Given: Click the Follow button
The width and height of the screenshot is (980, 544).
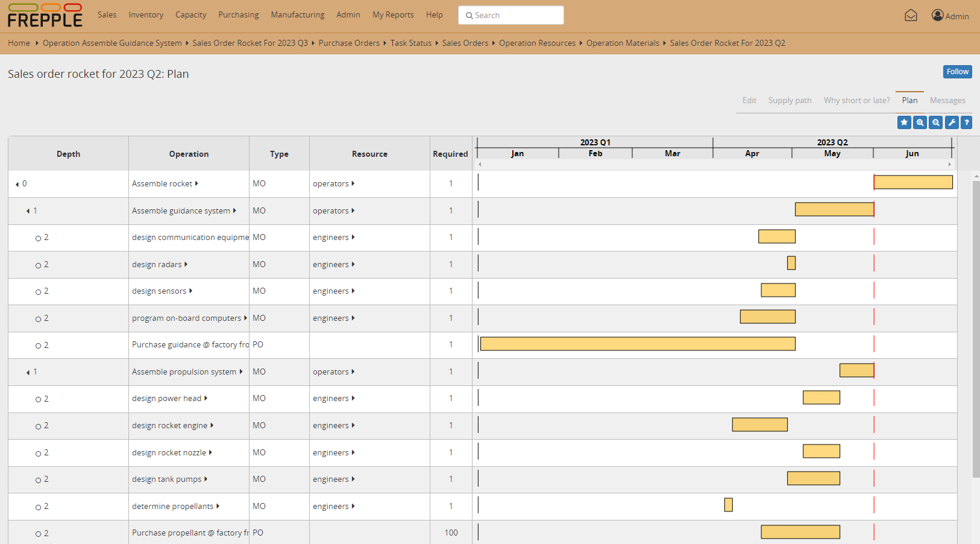Looking at the screenshot, I should [957, 72].
